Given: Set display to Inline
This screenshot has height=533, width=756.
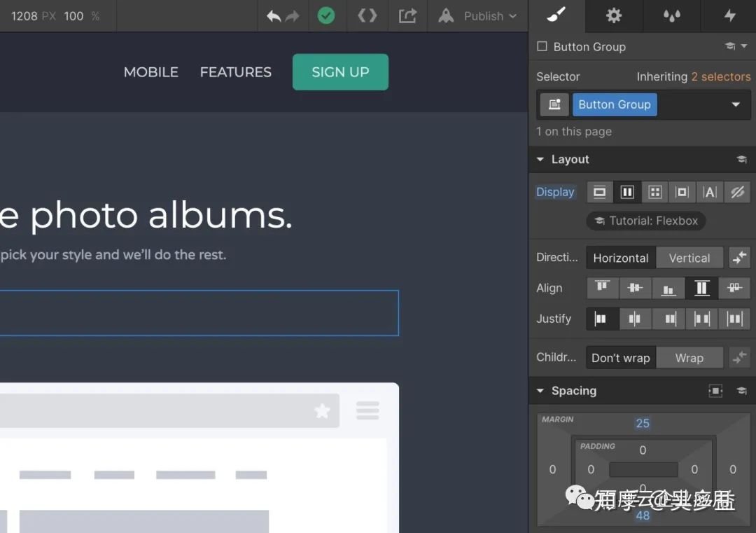Looking at the screenshot, I should [x=709, y=193].
